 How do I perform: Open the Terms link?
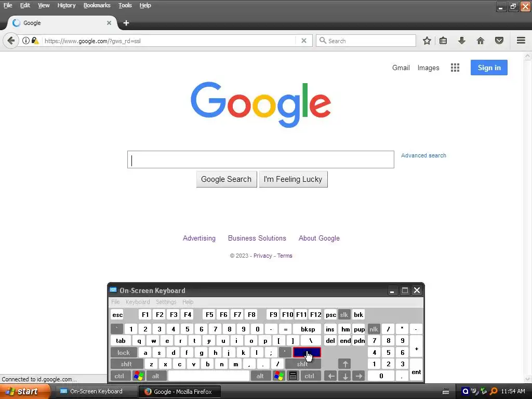285,256
